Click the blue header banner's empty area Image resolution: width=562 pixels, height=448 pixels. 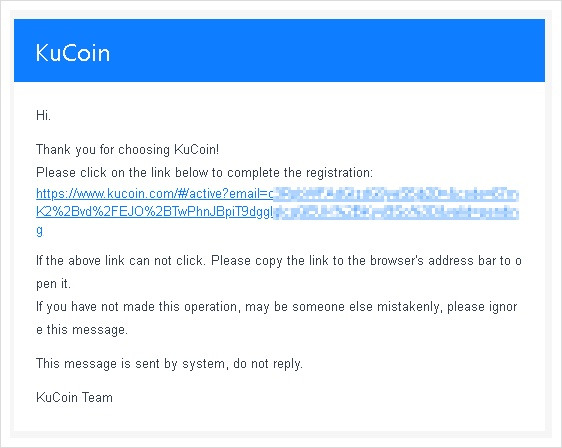pyautogui.click(x=323, y=51)
